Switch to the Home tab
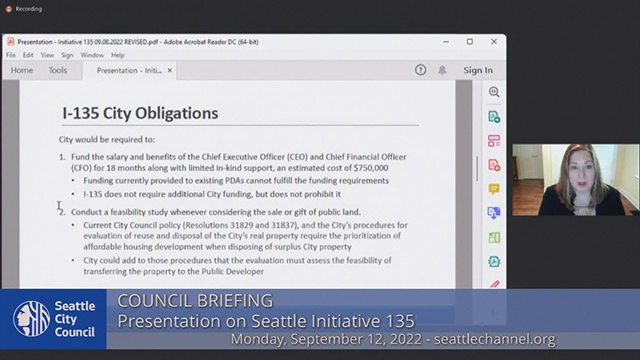This screenshot has width=640, height=360. 22,70
